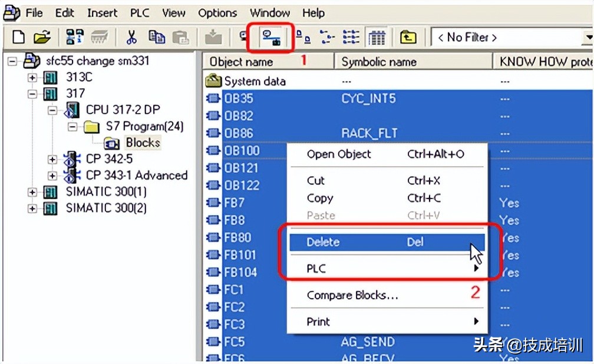
Task: Select the OB35 block
Action: 238,98
